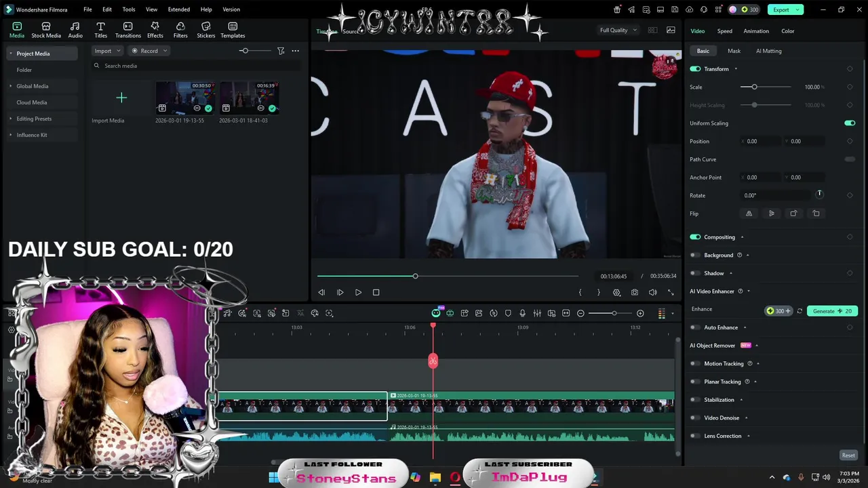
Task: Expand the Influence Kit tree item
Action: point(11,135)
